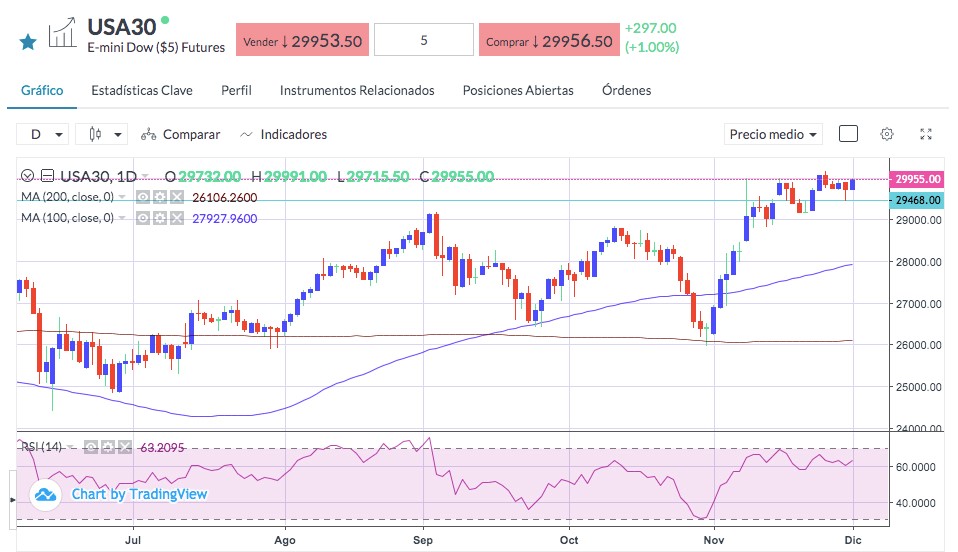Toggle RSI (14) visibility eye
The height and width of the screenshot is (552, 958).
tap(91, 447)
